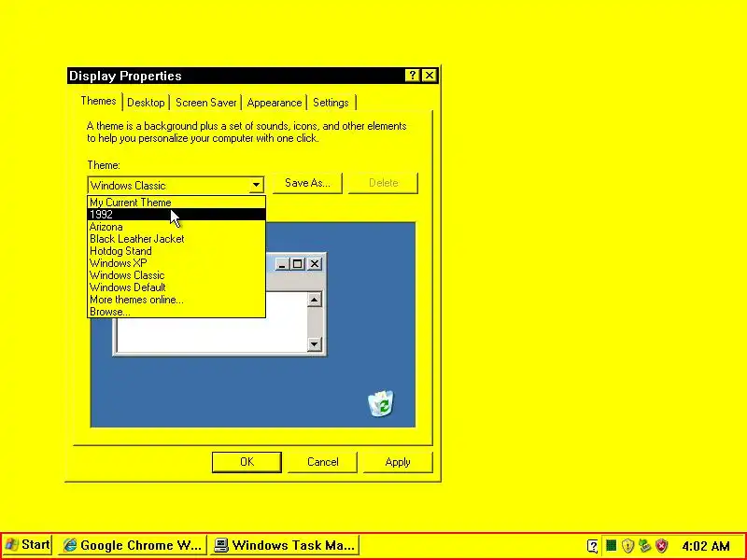Click the Internet Explorer icon on Chrome button
The image size is (747, 560).
[70, 545]
